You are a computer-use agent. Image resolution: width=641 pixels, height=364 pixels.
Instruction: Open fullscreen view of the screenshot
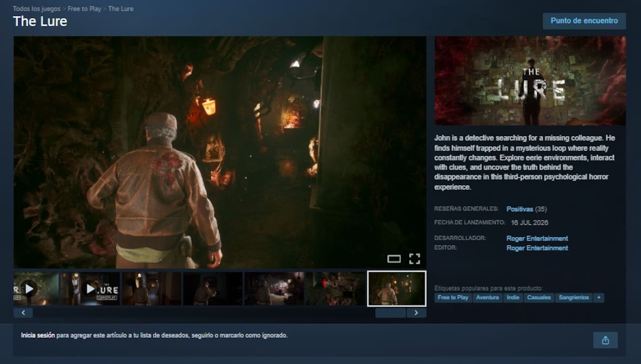coord(415,259)
